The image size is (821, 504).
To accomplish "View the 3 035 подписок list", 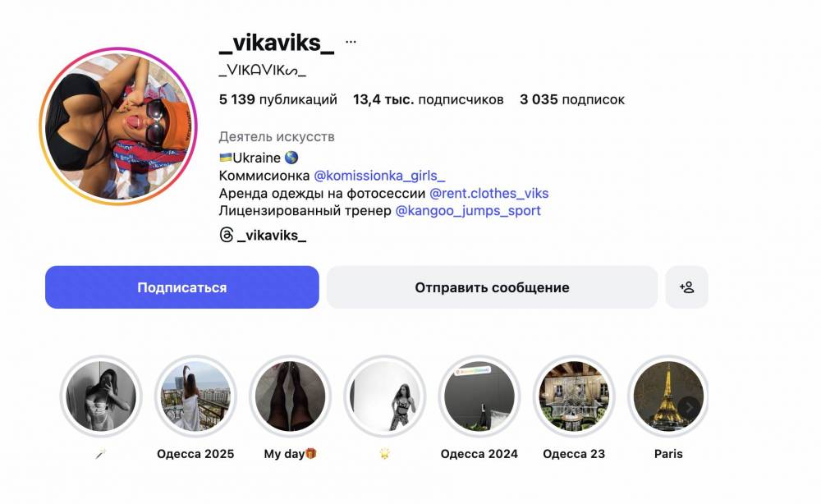I will coord(572,99).
